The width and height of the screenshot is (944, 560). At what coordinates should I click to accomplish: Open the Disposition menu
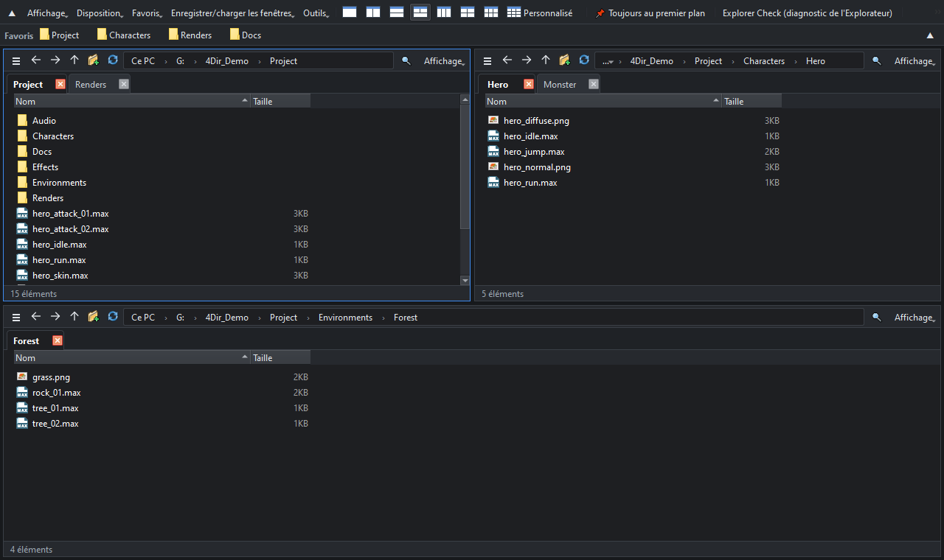tap(100, 13)
